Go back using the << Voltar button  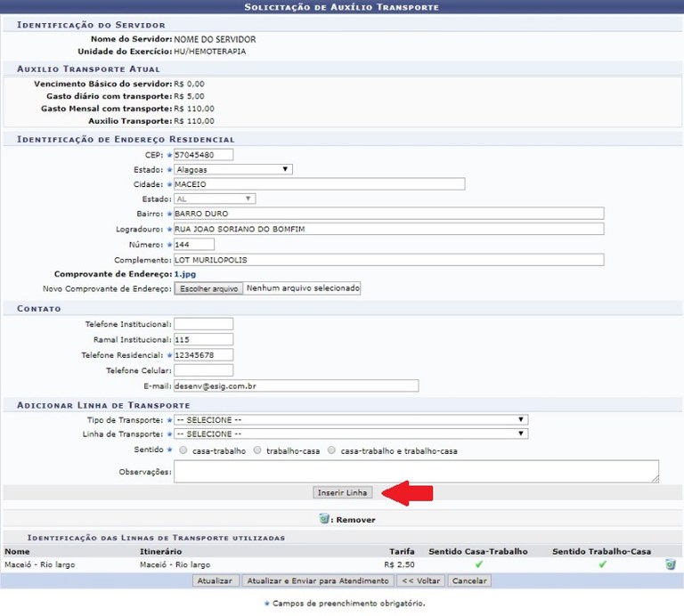point(420,581)
